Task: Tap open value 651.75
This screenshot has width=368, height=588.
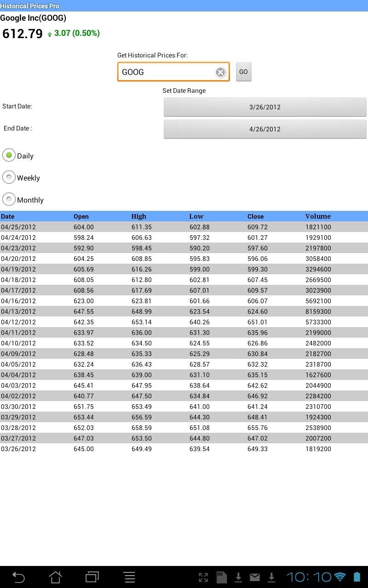Action: pyautogui.click(x=84, y=407)
